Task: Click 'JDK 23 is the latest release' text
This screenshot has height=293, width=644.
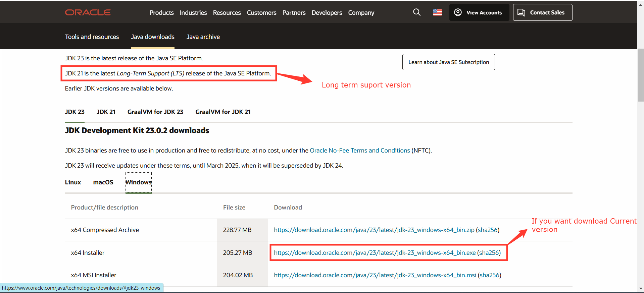Action: pos(134,58)
